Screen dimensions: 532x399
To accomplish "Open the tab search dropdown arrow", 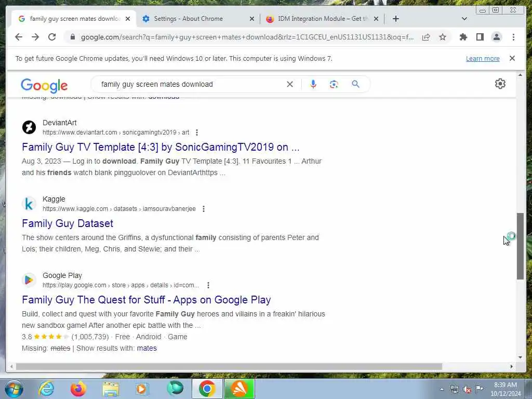I will [464, 19].
